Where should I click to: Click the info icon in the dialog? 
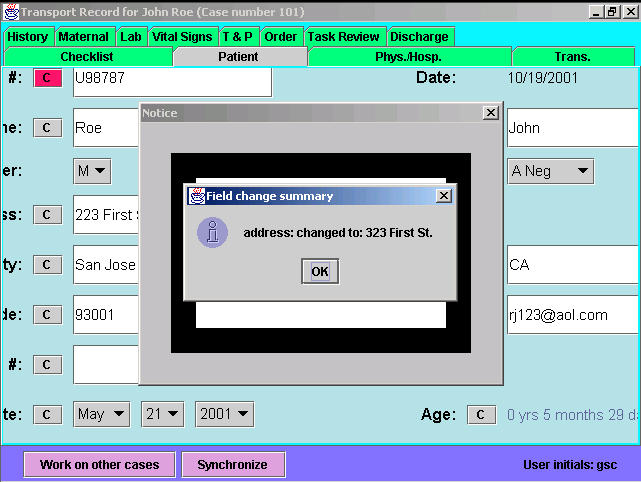212,233
